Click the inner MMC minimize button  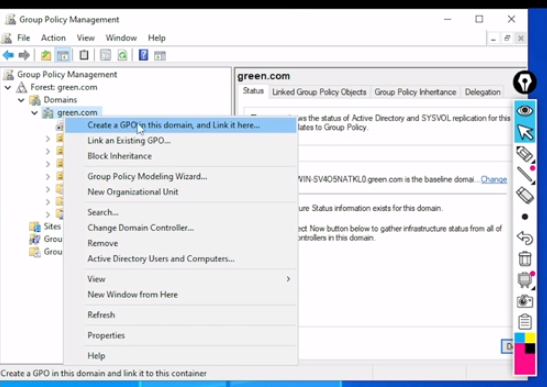pyautogui.click(x=493, y=38)
